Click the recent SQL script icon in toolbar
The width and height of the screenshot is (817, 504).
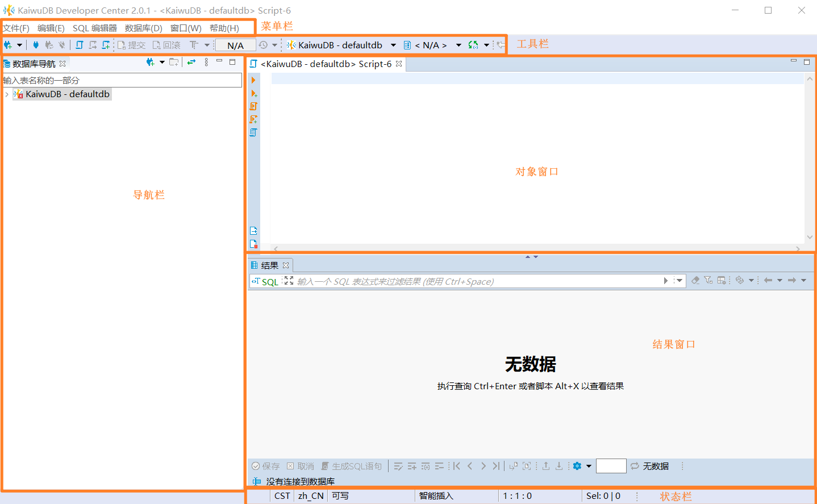coord(93,45)
